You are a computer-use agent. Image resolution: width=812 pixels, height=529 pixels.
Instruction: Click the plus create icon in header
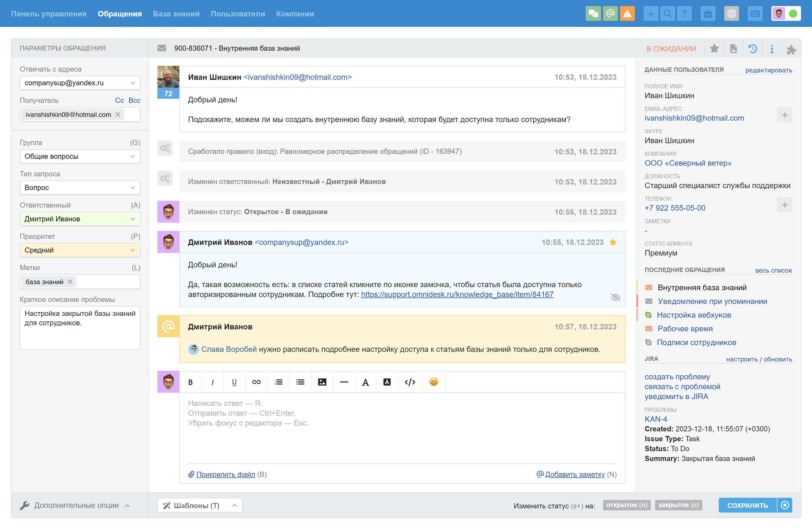tap(651, 14)
